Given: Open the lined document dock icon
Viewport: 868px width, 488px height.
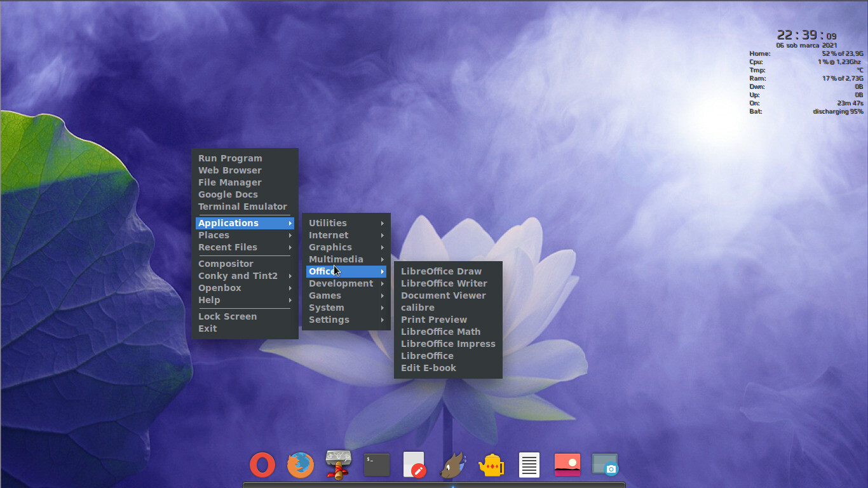Looking at the screenshot, I should pyautogui.click(x=529, y=465).
